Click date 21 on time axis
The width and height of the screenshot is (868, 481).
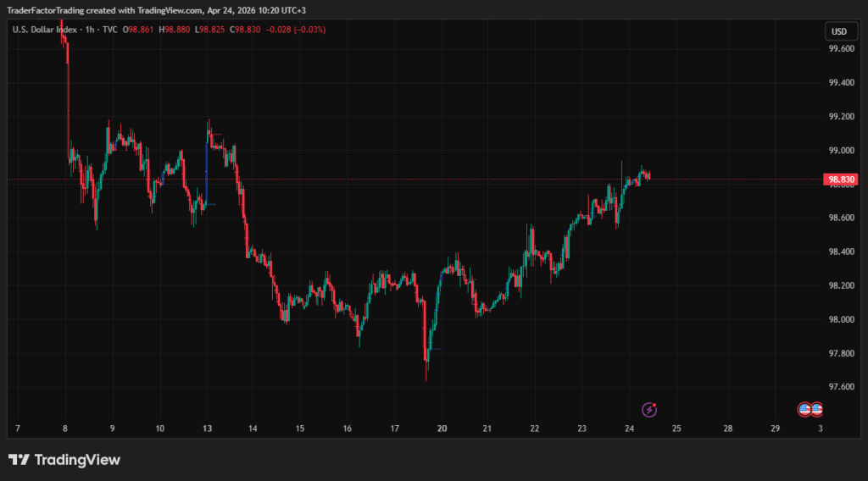(x=487, y=428)
